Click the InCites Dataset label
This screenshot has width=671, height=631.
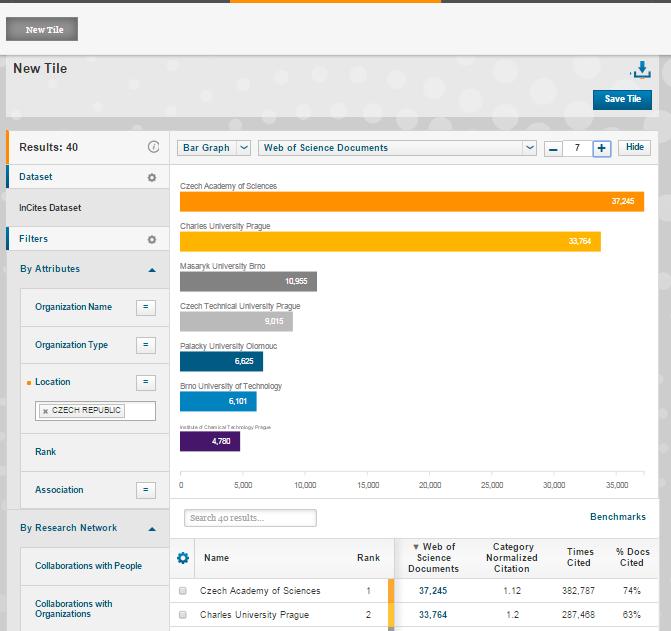[x=50, y=208]
